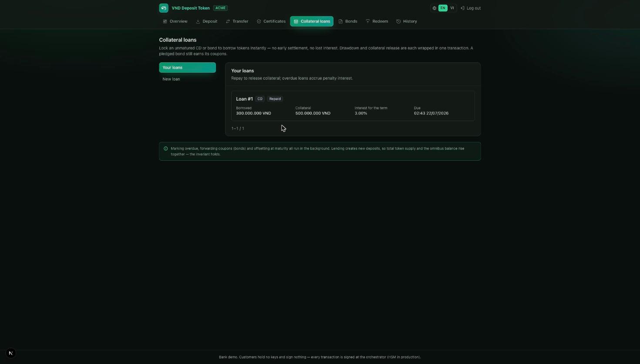Screen dimensions: 640x364
Task: Click the Repaid status badge
Action: [x=275, y=99]
